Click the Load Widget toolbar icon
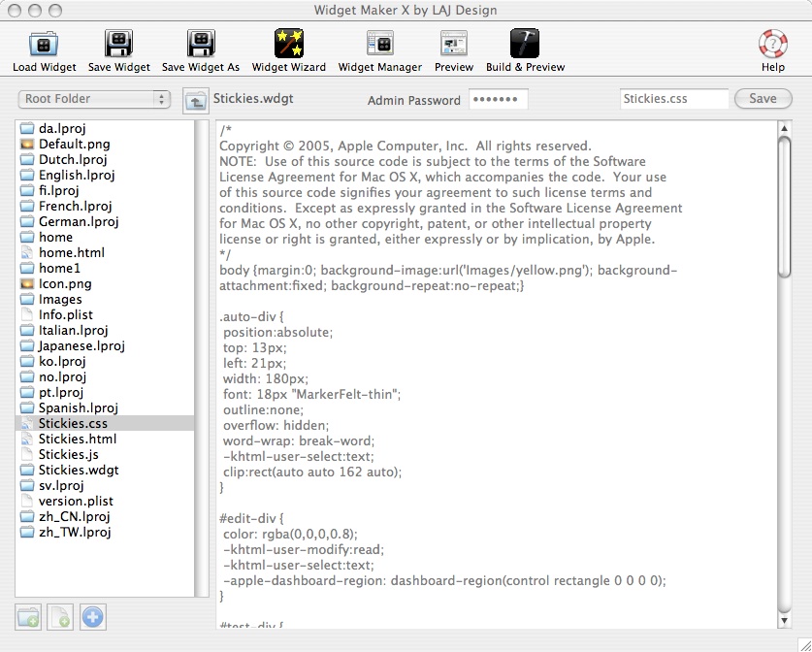 44,44
